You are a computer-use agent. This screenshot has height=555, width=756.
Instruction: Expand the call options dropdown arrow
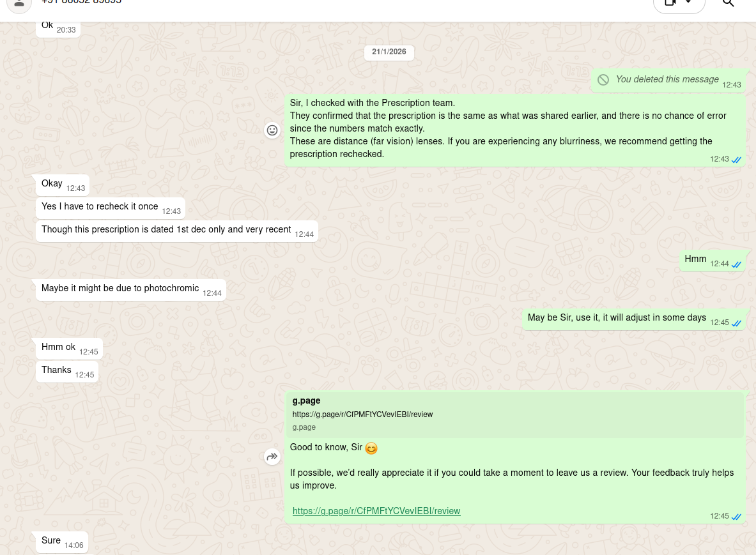click(688, 3)
